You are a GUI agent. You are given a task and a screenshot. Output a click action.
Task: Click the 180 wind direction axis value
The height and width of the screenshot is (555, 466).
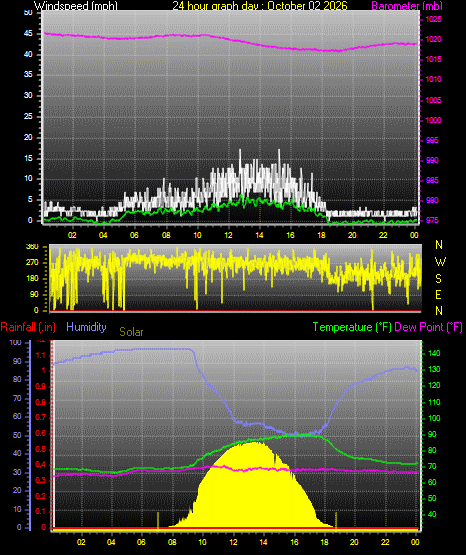point(33,279)
